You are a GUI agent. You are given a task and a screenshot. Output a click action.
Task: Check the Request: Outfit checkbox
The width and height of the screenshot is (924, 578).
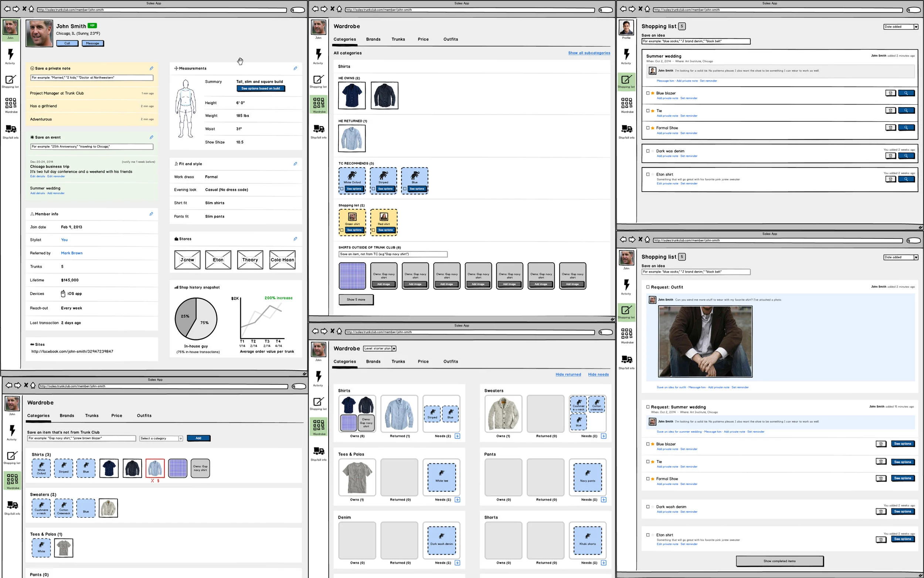648,287
